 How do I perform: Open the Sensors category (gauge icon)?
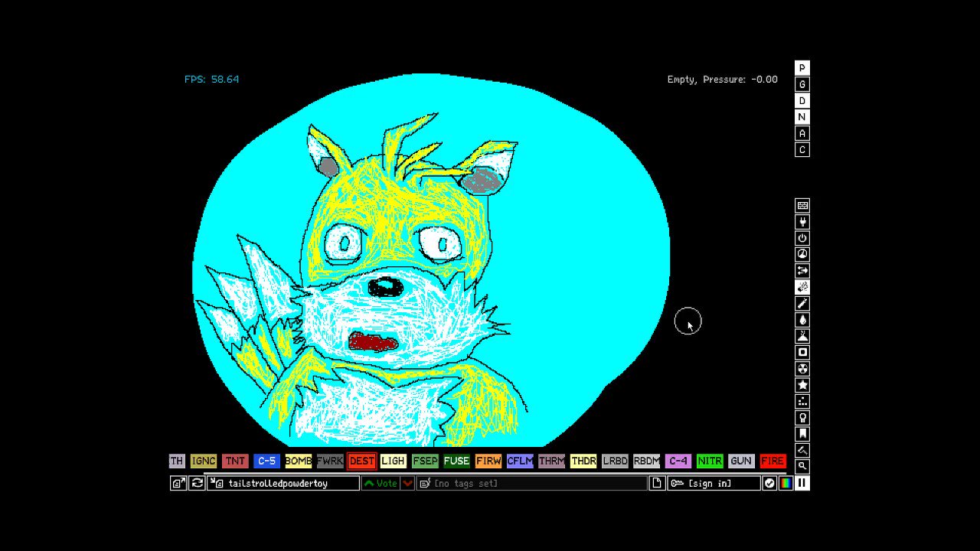pos(802,254)
